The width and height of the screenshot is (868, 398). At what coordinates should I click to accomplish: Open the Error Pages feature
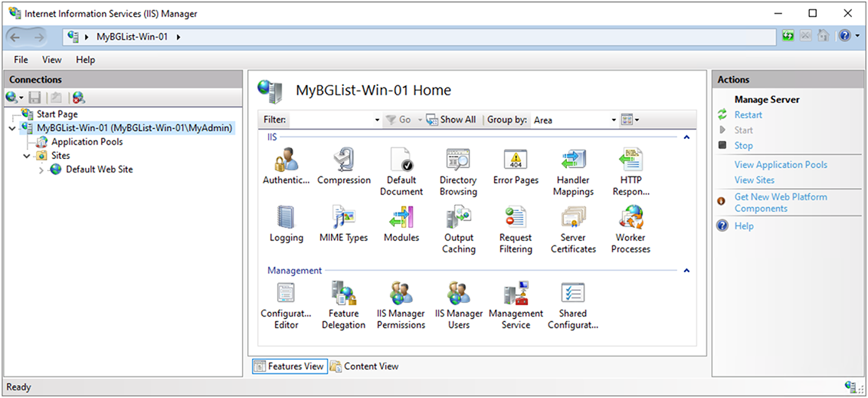[x=516, y=166]
